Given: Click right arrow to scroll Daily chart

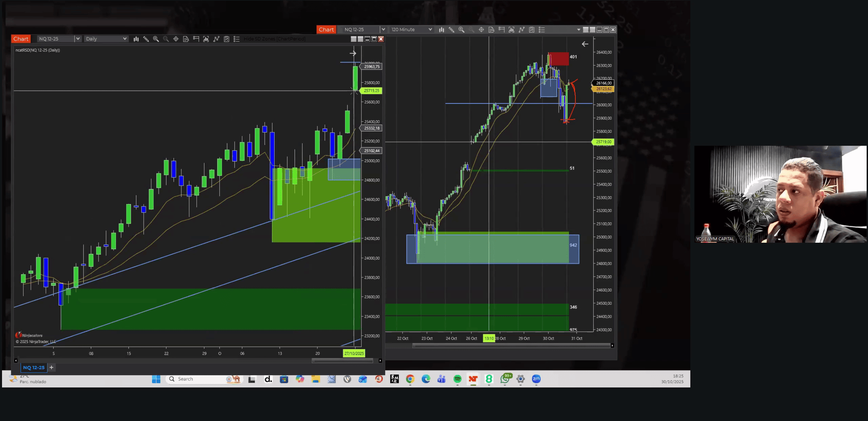Looking at the screenshot, I should click(380, 361).
